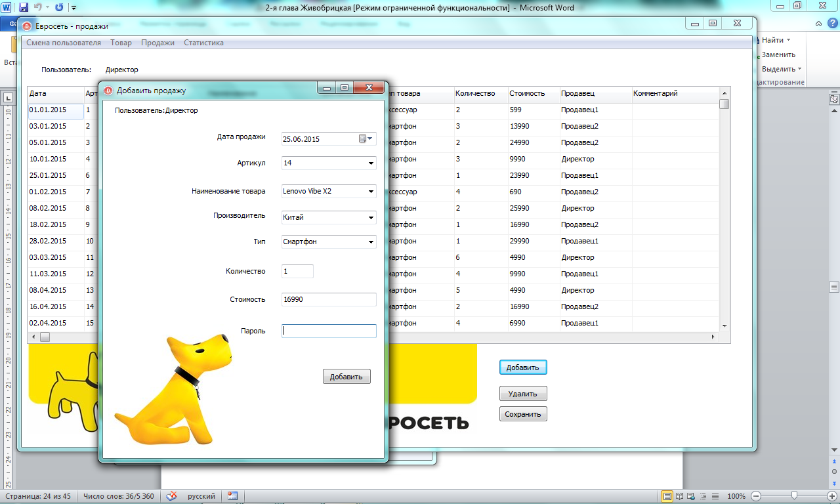
Task: Click the Word ruler tab selector icon
Action: click(x=9, y=98)
